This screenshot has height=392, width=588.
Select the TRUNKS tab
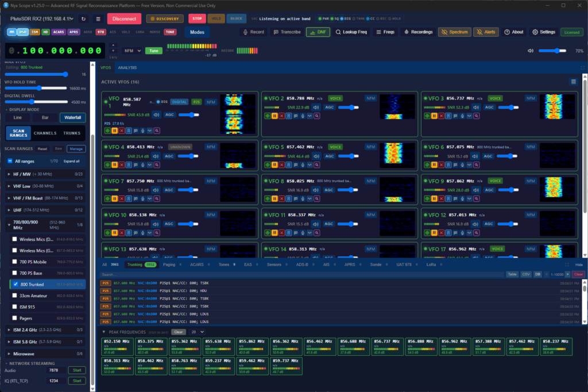72,133
